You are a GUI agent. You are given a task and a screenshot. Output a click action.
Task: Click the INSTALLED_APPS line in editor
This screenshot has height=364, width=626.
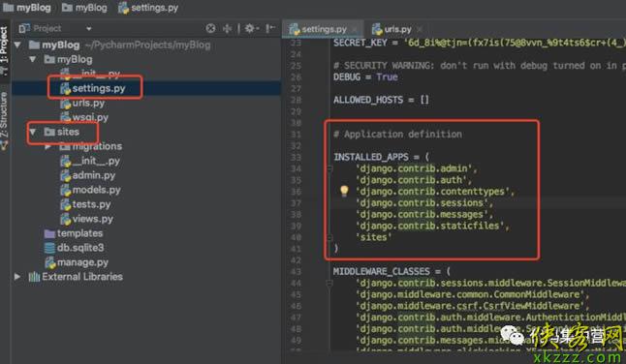click(381, 157)
